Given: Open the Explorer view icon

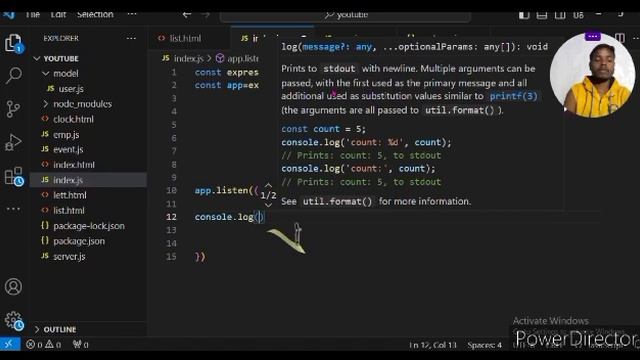Looking at the screenshot, I should point(13,43).
